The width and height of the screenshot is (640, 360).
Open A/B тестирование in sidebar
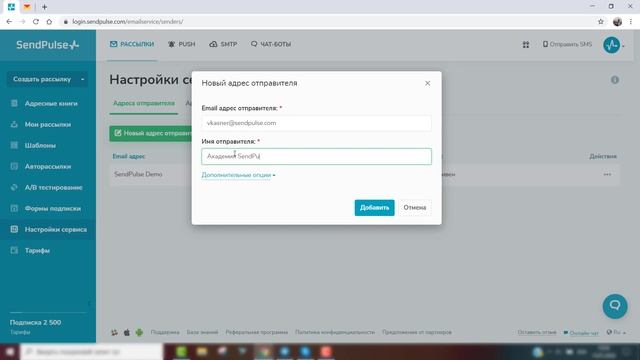[53, 187]
